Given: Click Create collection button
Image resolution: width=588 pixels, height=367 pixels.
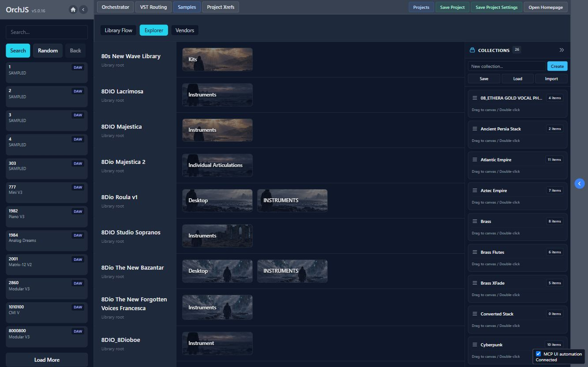Looking at the screenshot, I should tap(557, 66).
